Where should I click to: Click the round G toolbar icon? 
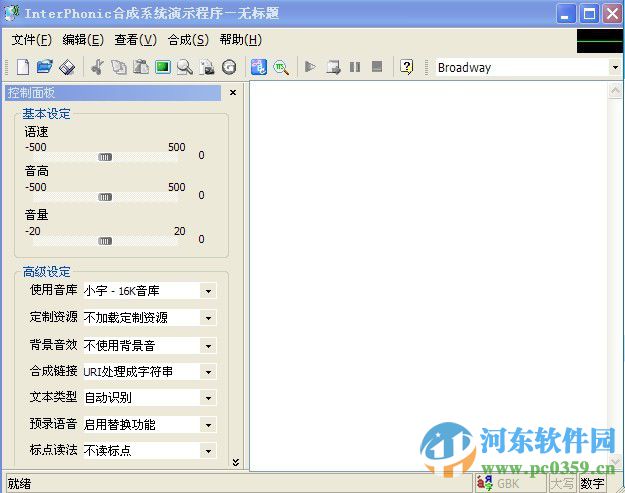click(229, 67)
